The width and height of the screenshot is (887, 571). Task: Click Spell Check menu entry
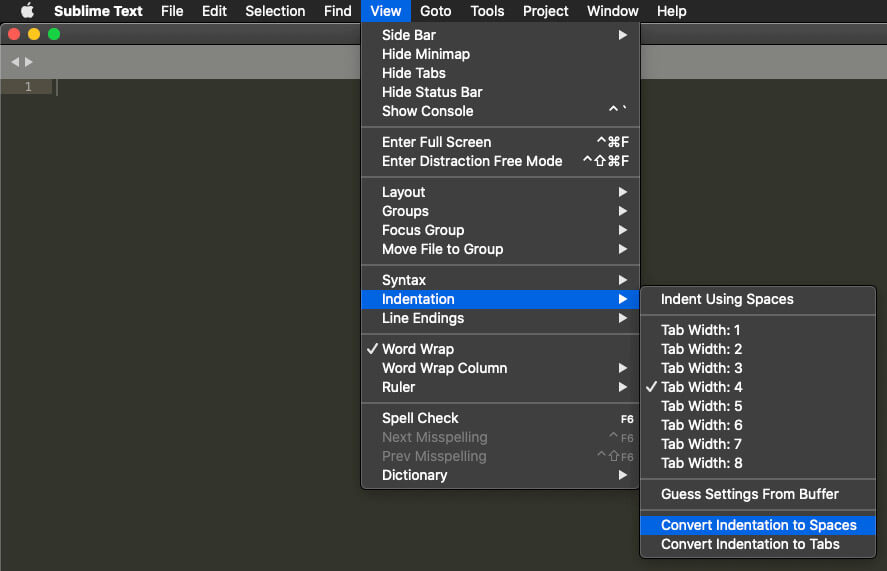pyautogui.click(x=420, y=418)
